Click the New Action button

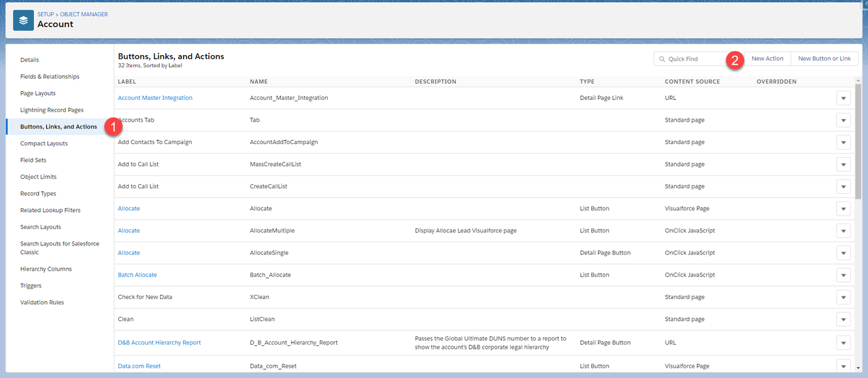pyautogui.click(x=767, y=58)
